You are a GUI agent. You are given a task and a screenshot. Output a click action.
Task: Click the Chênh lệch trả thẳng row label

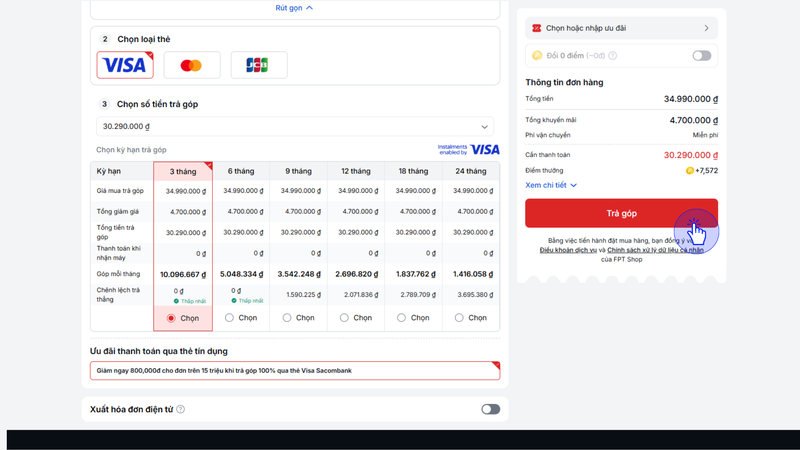pyautogui.click(x=118, y=294)
